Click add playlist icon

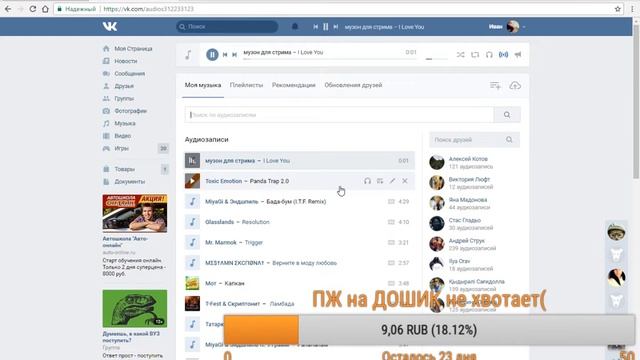pyautogui.click(x=495, y=85)
